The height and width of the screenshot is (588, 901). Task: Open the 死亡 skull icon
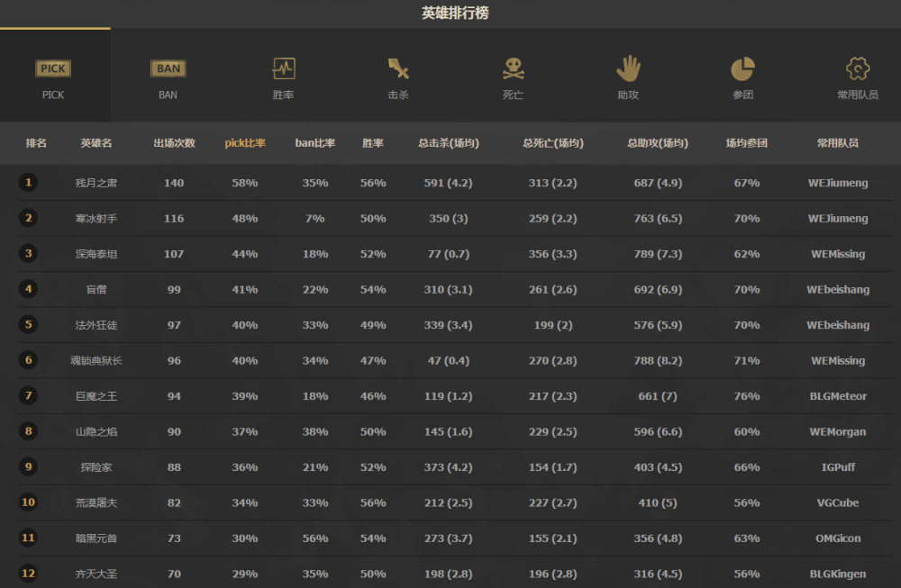pyautogui.click(x=514, y=69)
